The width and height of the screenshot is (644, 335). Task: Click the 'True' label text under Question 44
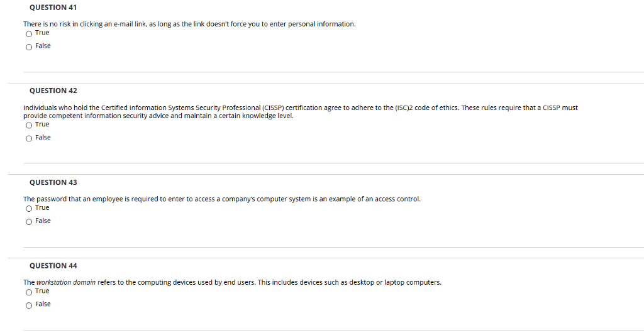click(x=42, y=291)
